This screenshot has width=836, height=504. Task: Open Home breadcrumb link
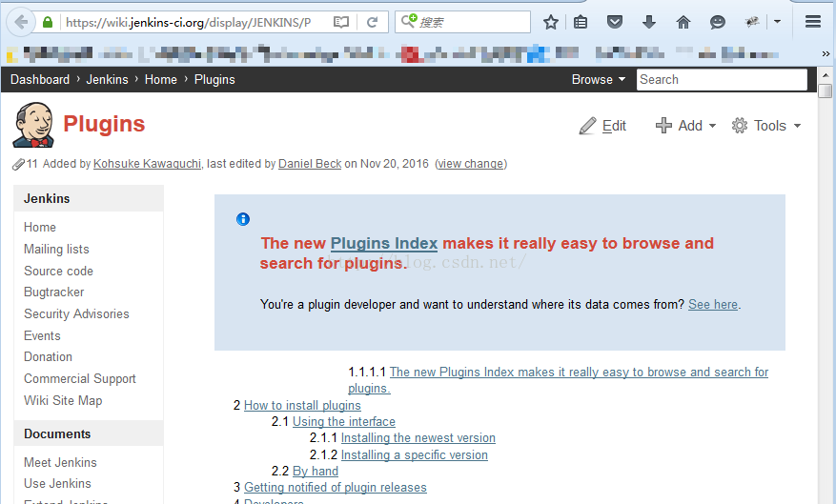(x=161, y=79)
